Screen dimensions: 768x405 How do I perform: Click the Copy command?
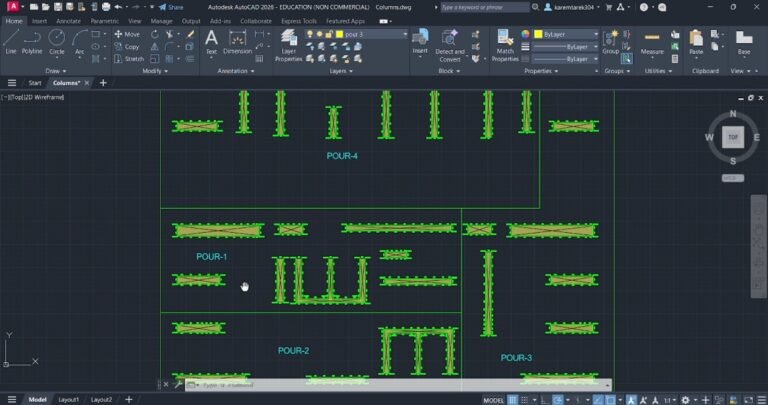click(x=127, y=47)
